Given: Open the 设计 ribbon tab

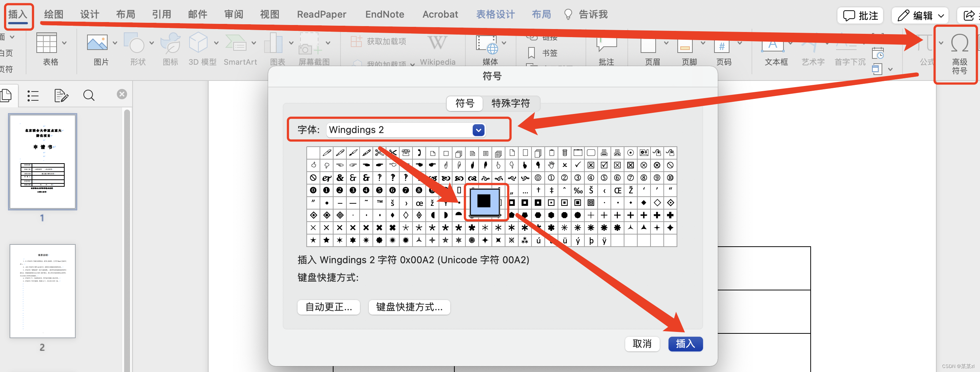Looking at the screenshot, I should click(89, 14).
